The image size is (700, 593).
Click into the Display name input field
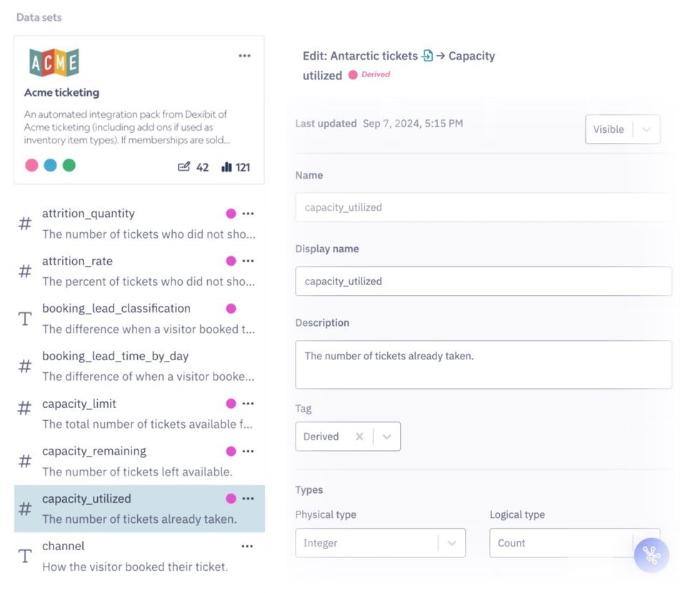[483, 281]
